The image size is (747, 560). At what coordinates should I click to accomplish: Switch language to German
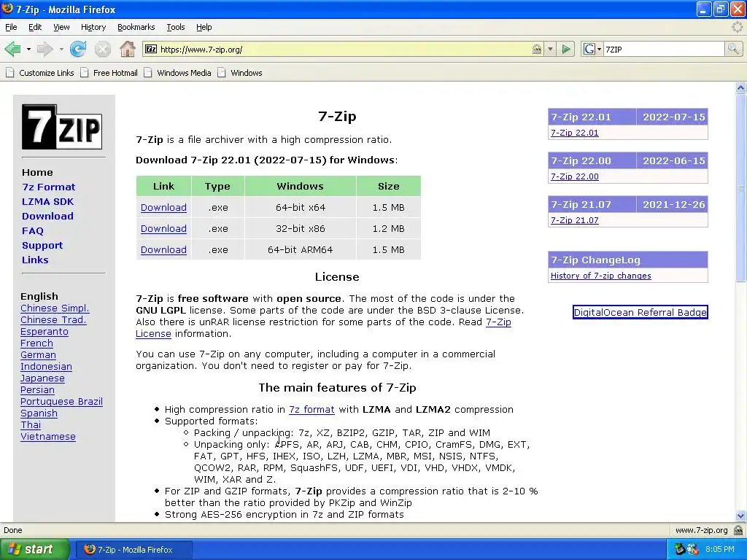38,355
